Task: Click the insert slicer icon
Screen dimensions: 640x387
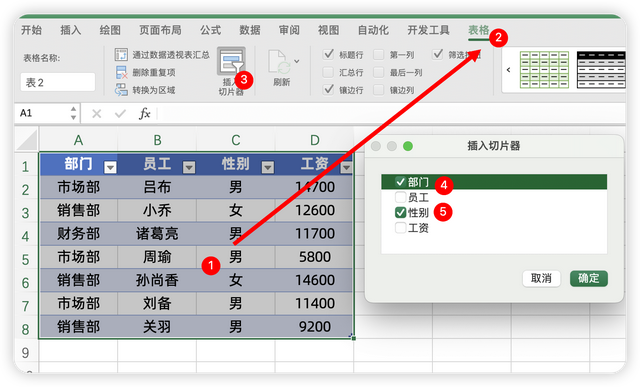Action: pos(231,61)
